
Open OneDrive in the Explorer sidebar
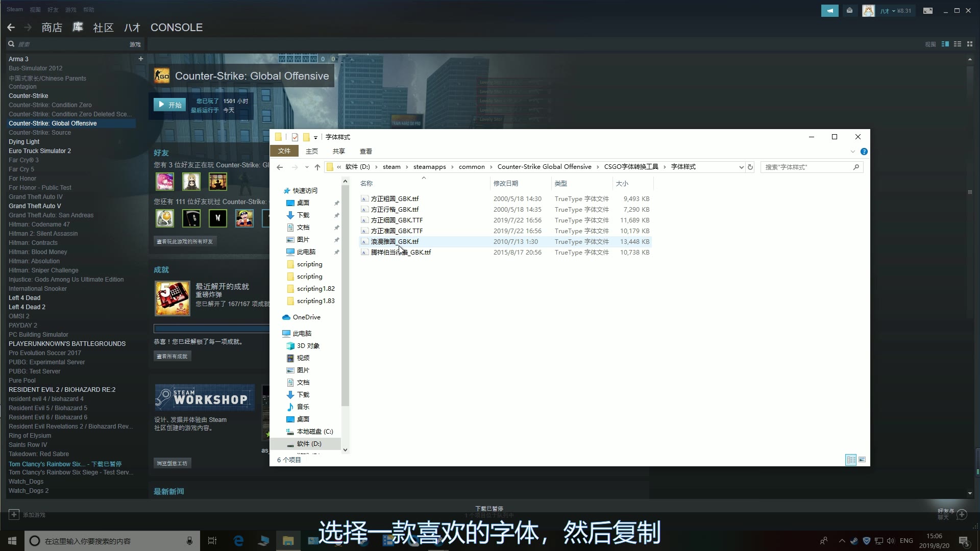[x=306, y=317]
